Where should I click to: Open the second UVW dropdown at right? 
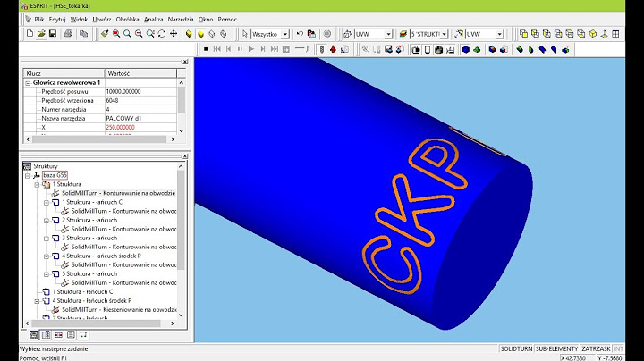point(499,35)
